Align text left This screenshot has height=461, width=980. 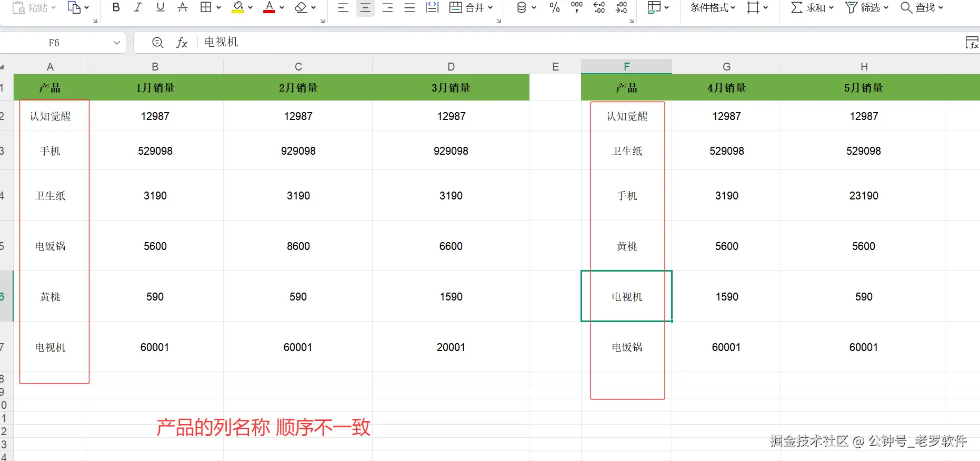(x=343, y=7)
